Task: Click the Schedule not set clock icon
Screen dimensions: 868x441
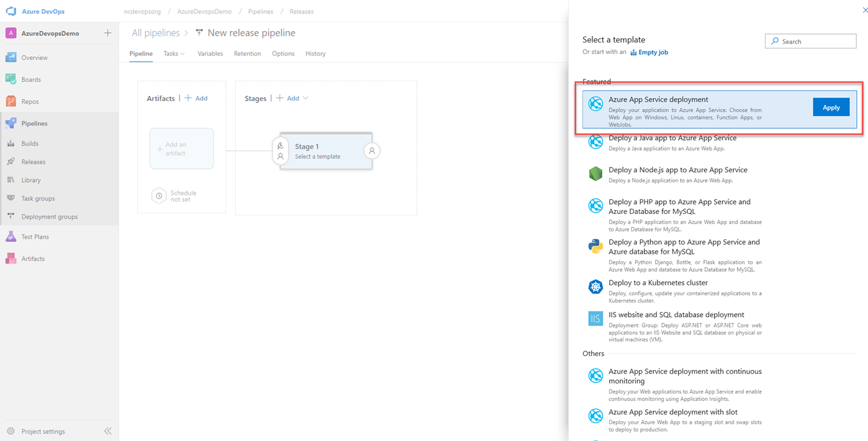Action: tap(159, 196)
